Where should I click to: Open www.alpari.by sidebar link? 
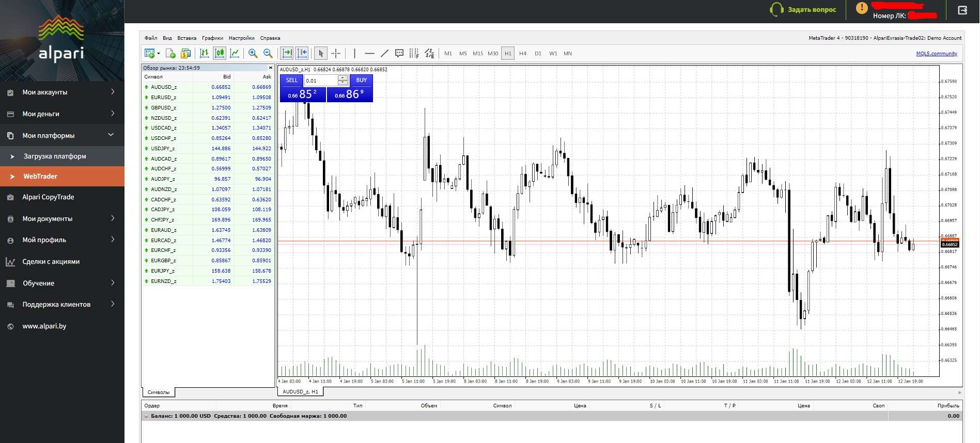pos(62,326)
